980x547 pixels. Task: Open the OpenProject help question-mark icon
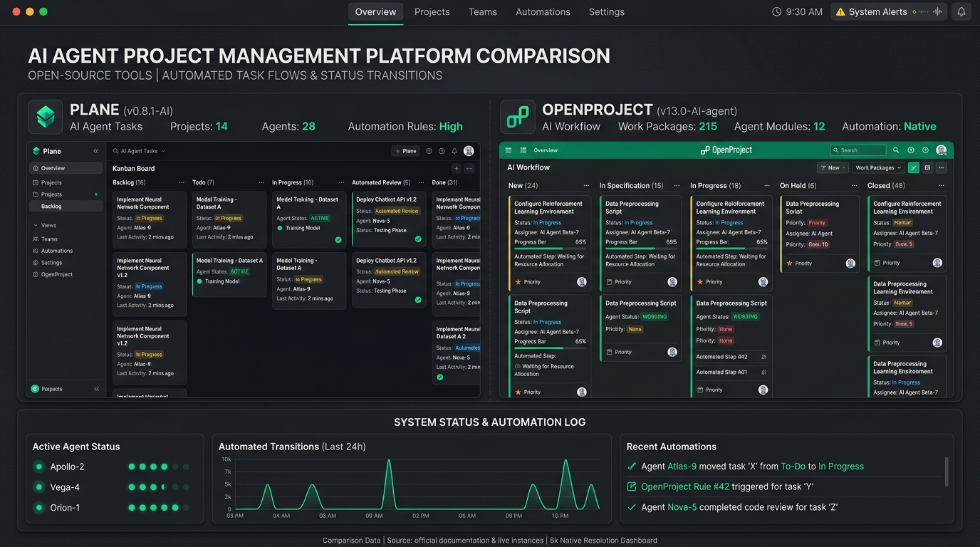(x=925, y=150)
